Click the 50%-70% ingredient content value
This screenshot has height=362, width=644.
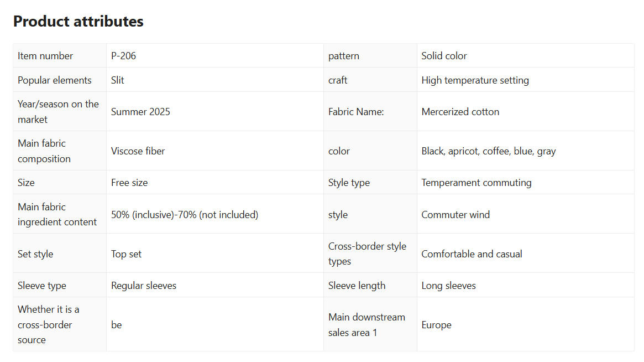[x=185, y=215]
